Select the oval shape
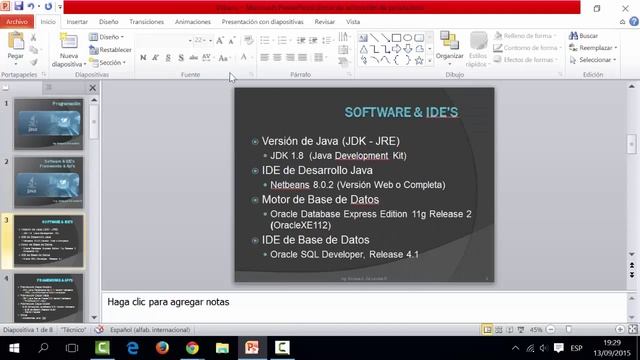 click(407, 38)
